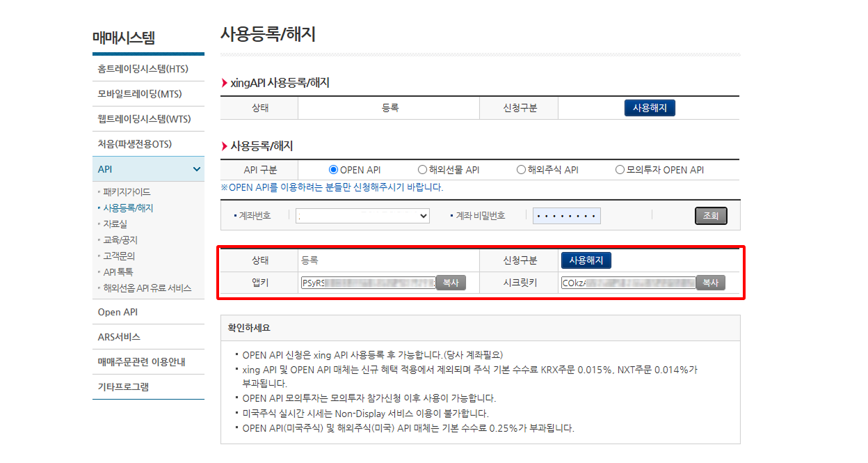Copy the 시크릿키 with its 복사 button
868x463 pixels.
point(710,283)
